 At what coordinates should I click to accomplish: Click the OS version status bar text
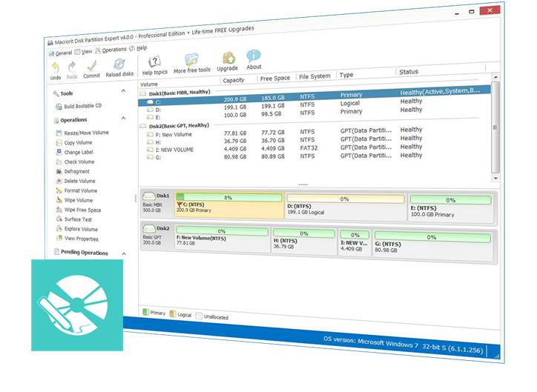tap(403, 345)
